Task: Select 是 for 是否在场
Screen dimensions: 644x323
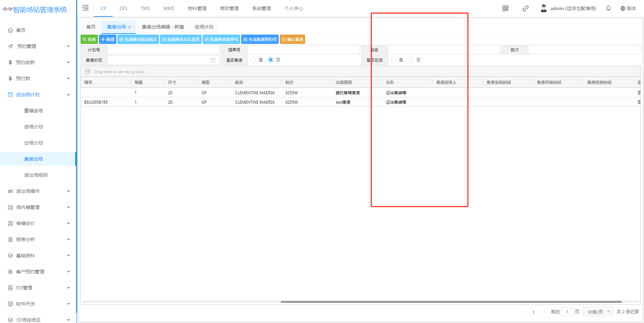Action: [394, 60]
